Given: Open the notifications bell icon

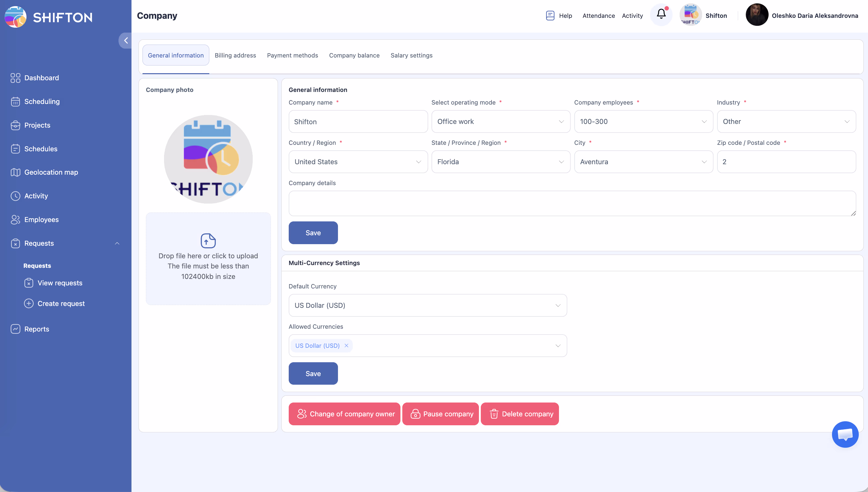Looking at the screenshot, I should [x=661, y=14].
